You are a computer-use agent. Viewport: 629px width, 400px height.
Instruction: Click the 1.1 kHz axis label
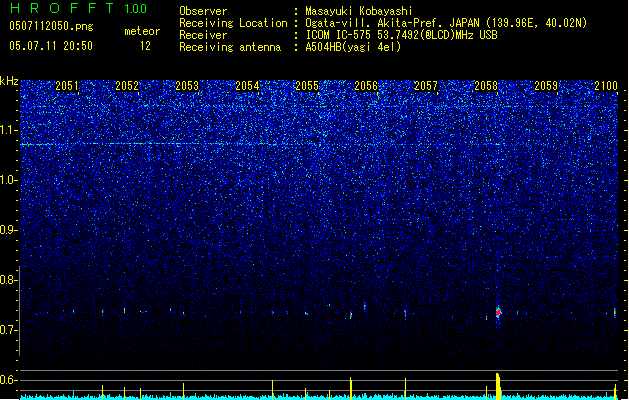coord(9,130)
